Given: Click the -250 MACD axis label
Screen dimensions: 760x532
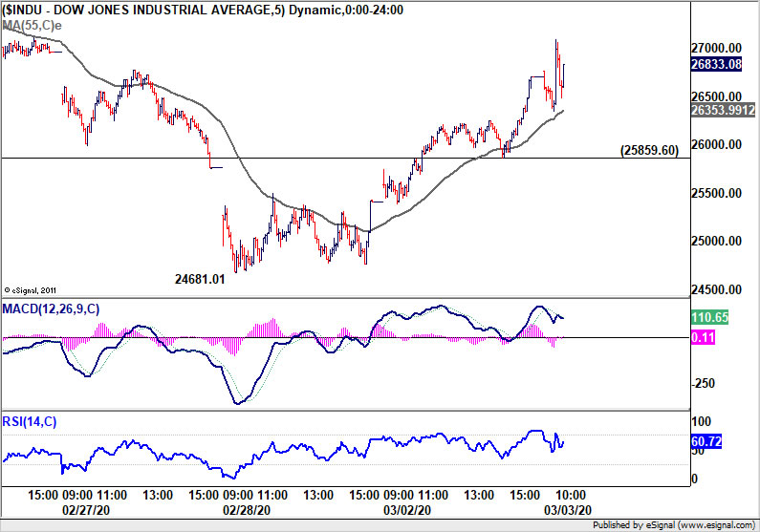Looking at the screenshot, I should tap(703, 383).
